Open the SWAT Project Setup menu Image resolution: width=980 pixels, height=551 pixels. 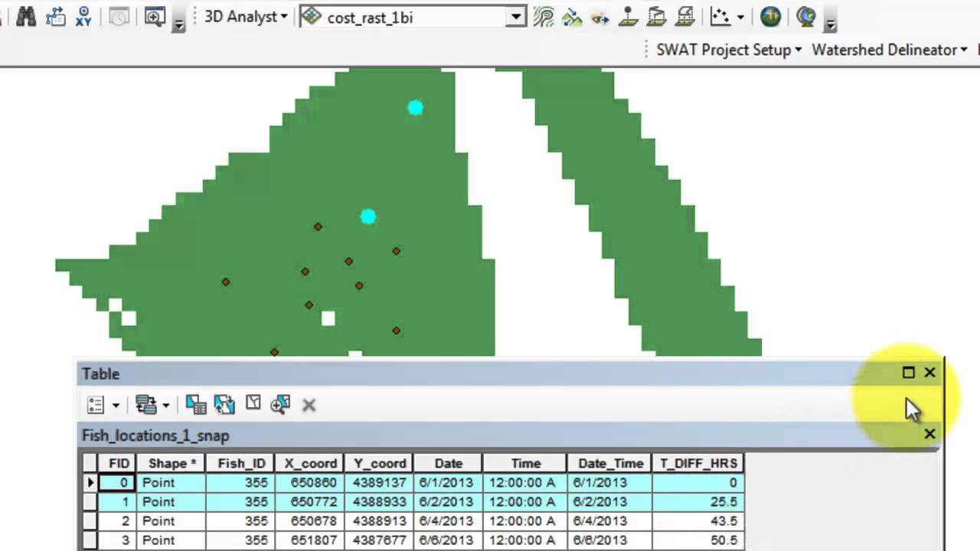729,50
